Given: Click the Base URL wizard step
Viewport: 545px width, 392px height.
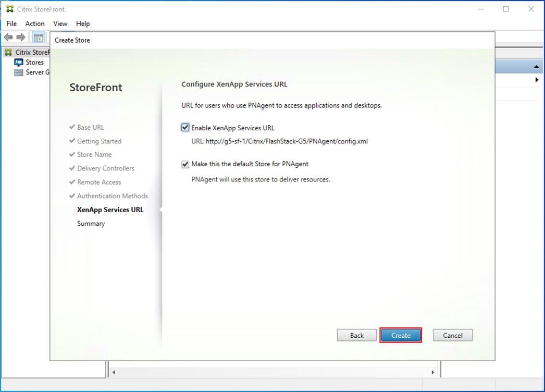Looking at the screenshot, I should click(x=90, y=127).
